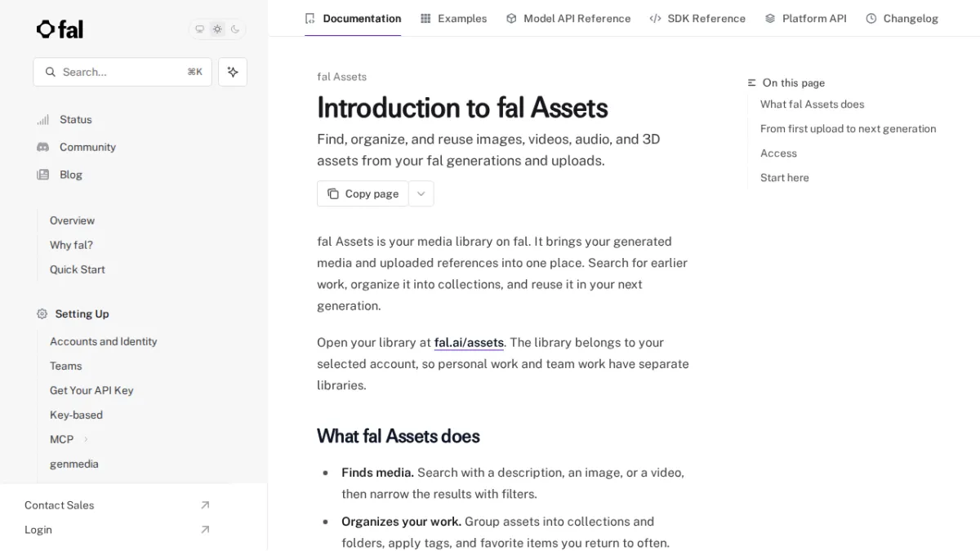Click the Community Discord icon
This screenshot has height=551, width=980.
pos(42,147)
